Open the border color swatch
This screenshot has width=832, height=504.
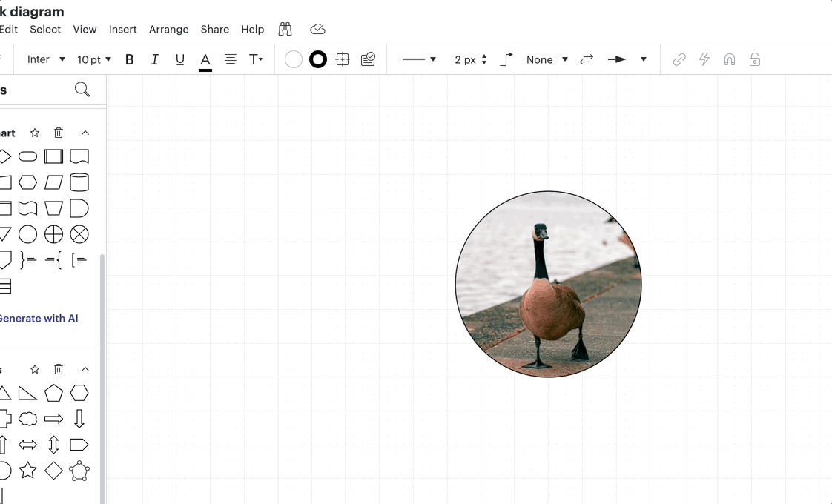point(318,59)
